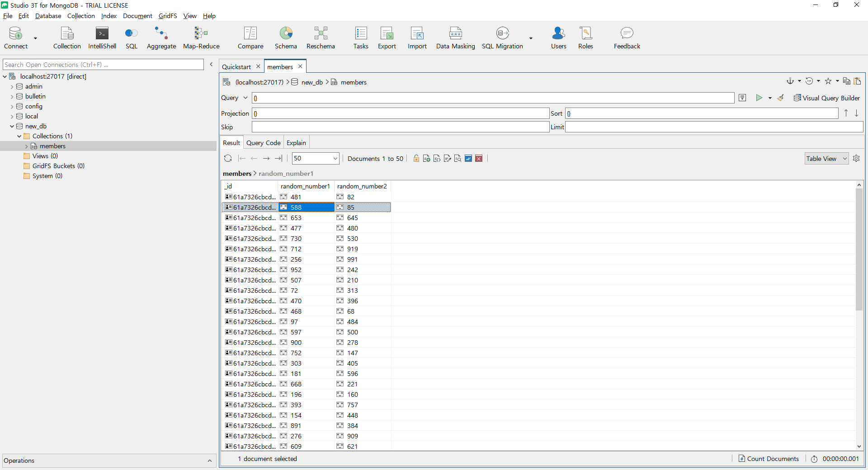Open the Document menu

pyautogui.click(x=137, y=16)
